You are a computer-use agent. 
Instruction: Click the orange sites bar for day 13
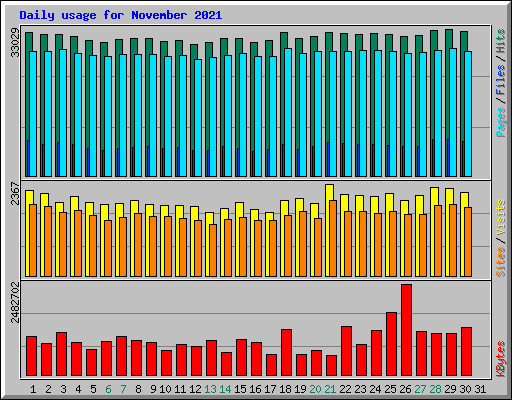pos(213,250)
